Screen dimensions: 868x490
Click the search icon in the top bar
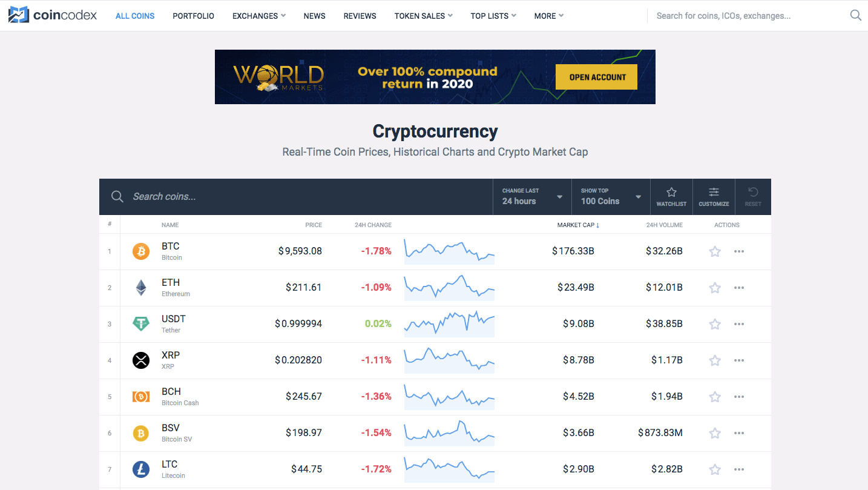click(855, 15)
